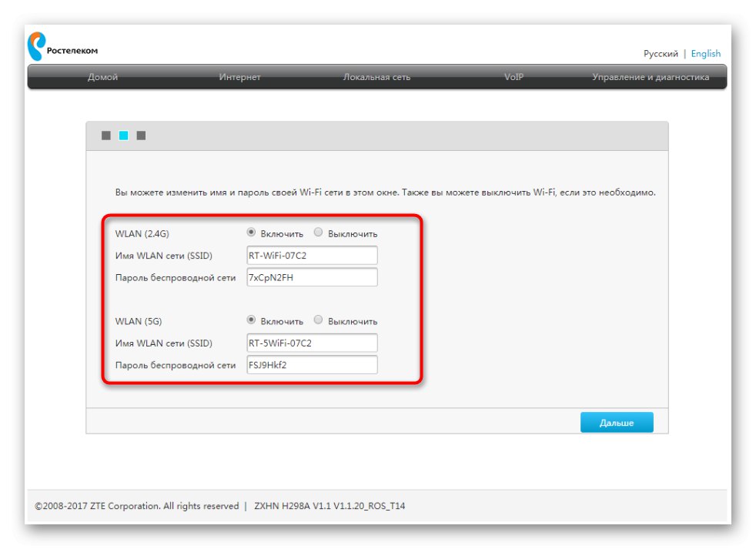Select the cyan wizard step square
This screenshot has height=549, width=756.
pyautogui.click(x=123, y=136)
